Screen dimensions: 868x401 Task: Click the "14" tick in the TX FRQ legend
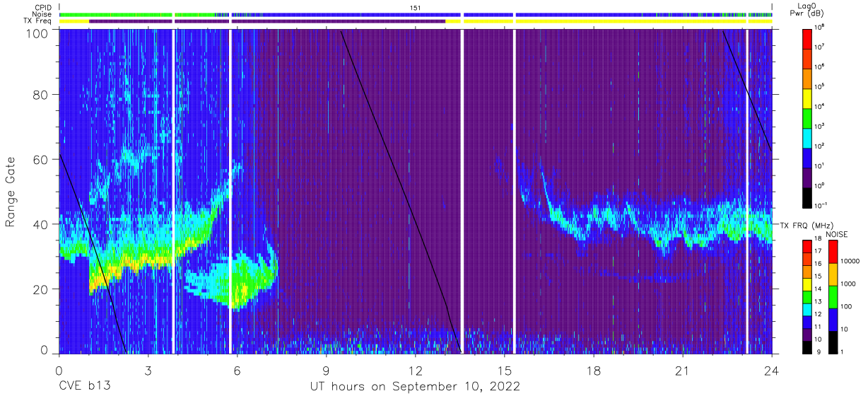819,289
